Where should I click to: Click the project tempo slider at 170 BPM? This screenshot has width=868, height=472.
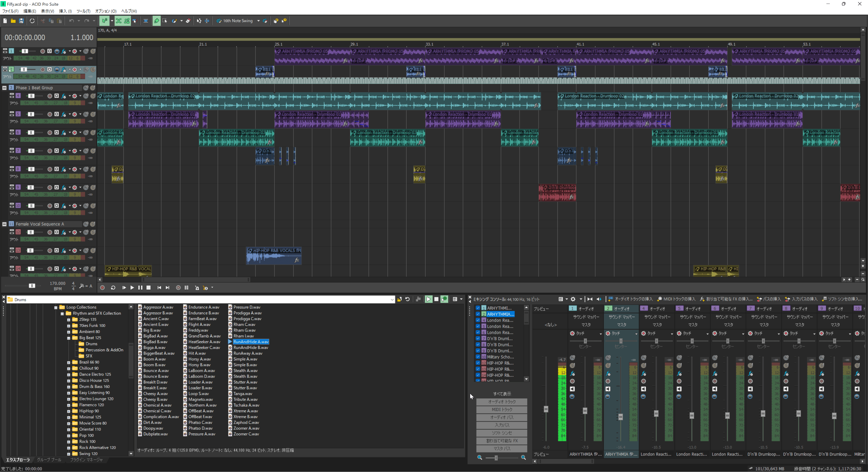coord(32,286)
